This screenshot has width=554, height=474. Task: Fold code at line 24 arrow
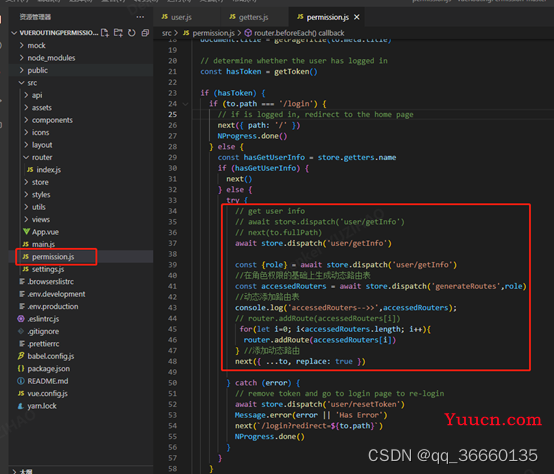pos(185,104)
